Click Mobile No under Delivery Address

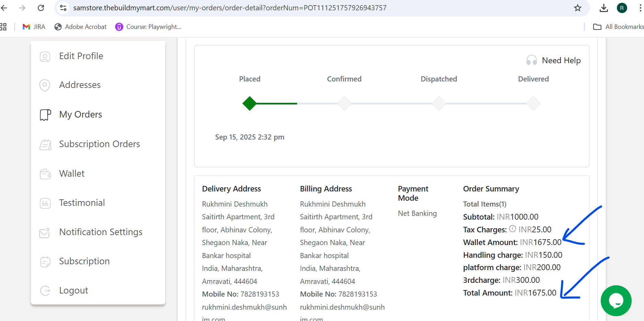click(x=240, y=294)
